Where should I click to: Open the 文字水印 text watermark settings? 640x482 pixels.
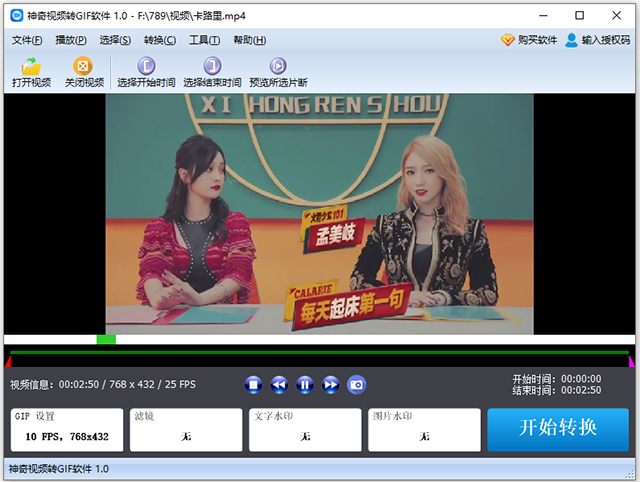[x=305, y=430]
